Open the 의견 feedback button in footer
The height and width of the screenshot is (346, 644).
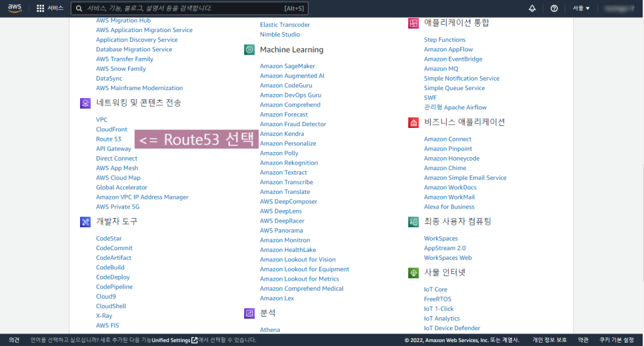click(x=14, y=340)
